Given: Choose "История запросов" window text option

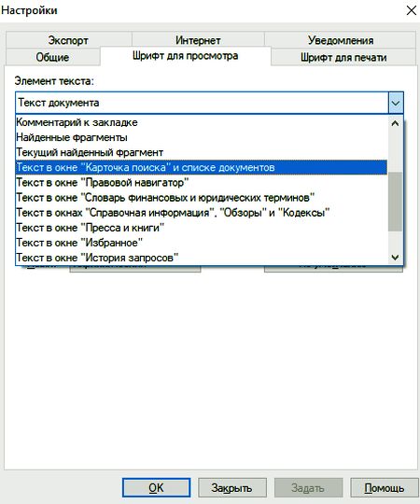Looking at the screenshot, I should (202, 258).
